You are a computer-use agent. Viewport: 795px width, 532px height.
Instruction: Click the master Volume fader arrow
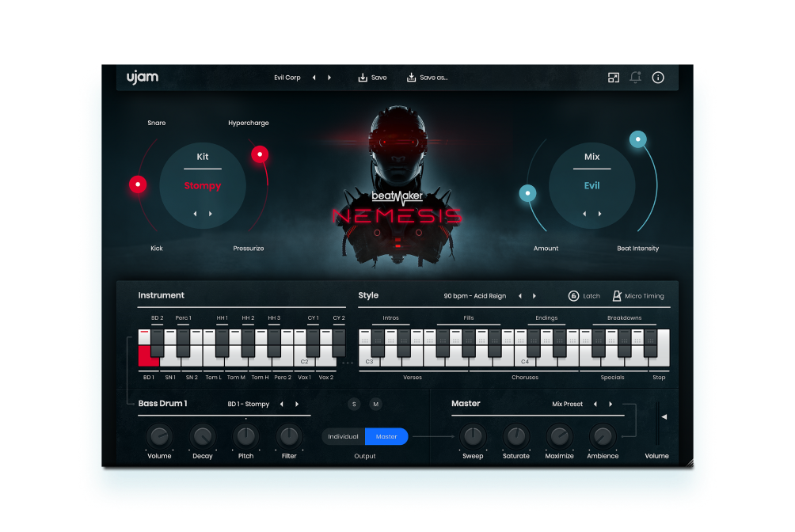tap(664, 417)
